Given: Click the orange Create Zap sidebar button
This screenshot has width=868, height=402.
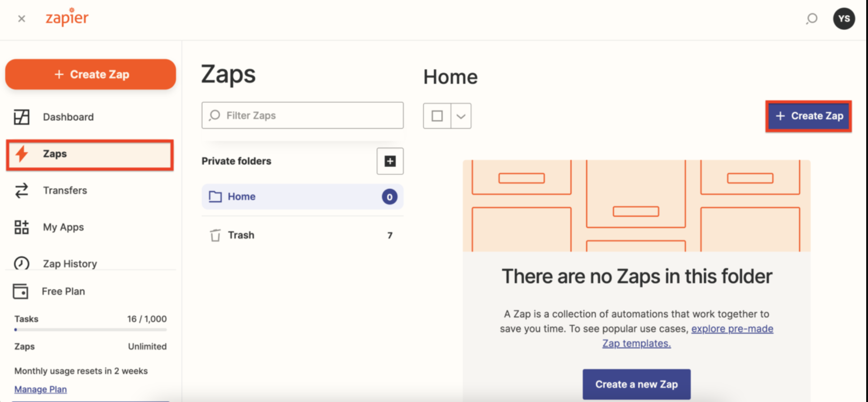Looking at the screenshot, I should tap(91, 74).
